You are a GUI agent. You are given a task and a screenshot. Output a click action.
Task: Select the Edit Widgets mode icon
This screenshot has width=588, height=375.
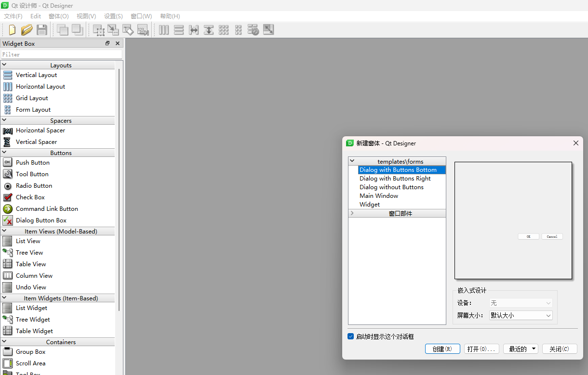[x=98, y=30]
